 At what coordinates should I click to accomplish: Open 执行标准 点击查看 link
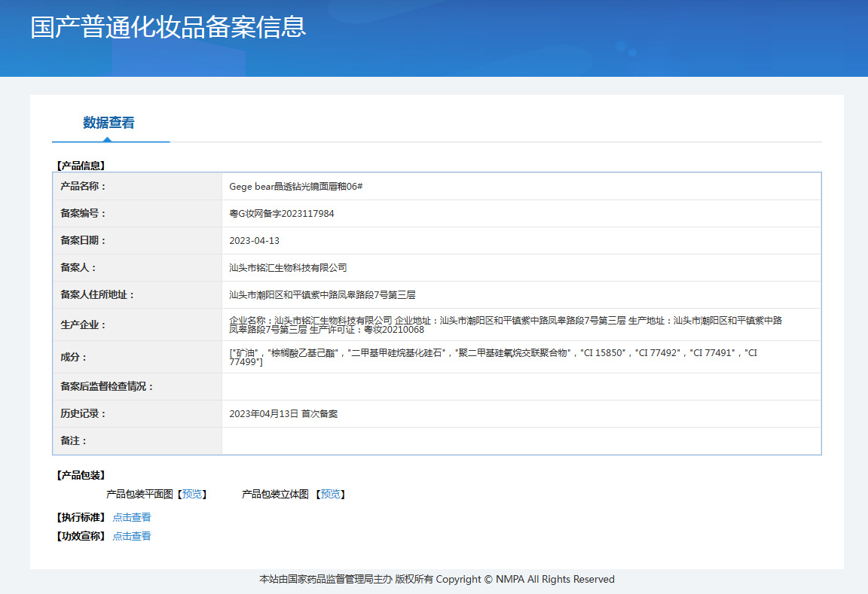(132, 517)
